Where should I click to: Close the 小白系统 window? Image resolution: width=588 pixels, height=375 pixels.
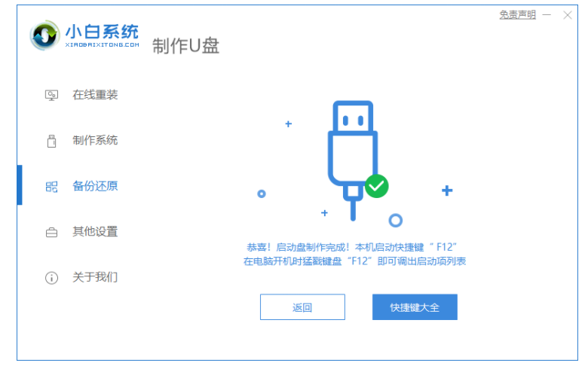click(568, 15)
